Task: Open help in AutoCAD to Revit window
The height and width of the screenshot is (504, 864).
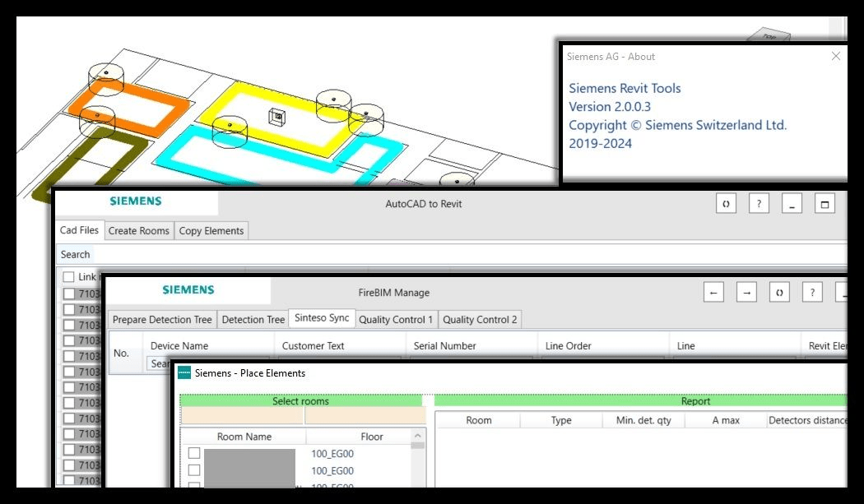Action: tap(759, 204)
